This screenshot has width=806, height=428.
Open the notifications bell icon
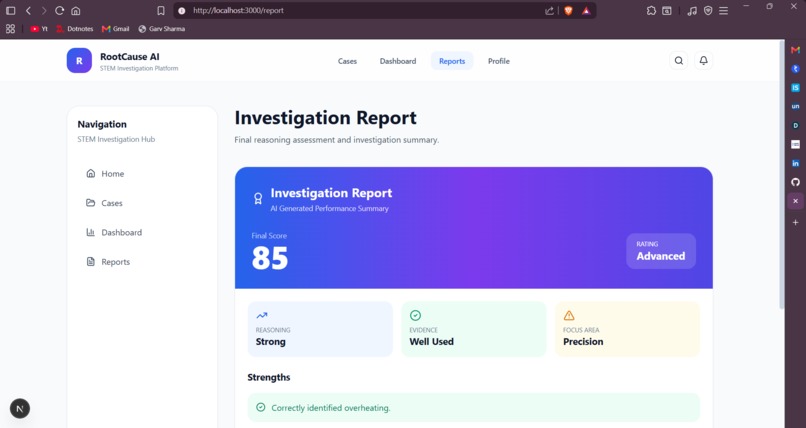click(x=704, y=61)
